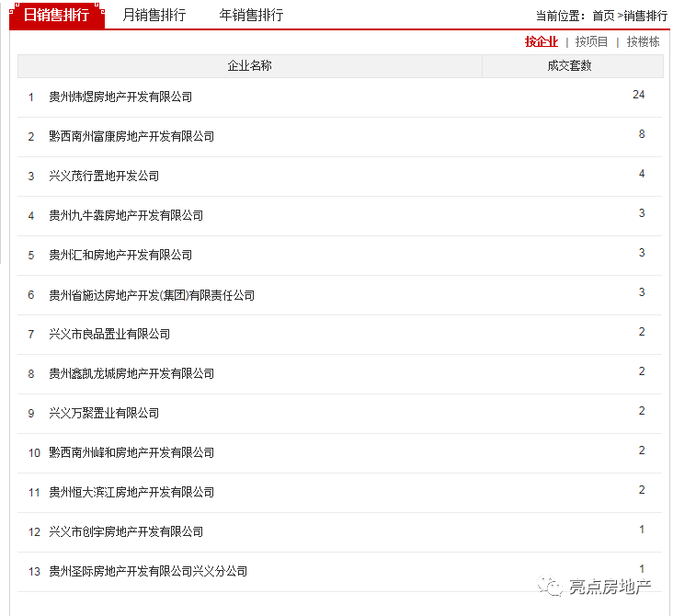Switch to the 月销售排行 tab
Image resolution: width=673 pixels, height=616 pixels.
(154, 15)
